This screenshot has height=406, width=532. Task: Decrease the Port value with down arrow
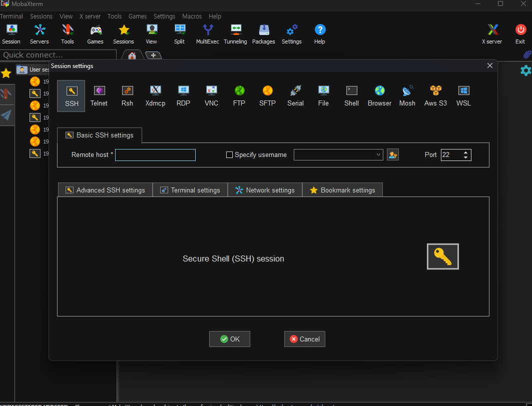[x=466, y=157]
